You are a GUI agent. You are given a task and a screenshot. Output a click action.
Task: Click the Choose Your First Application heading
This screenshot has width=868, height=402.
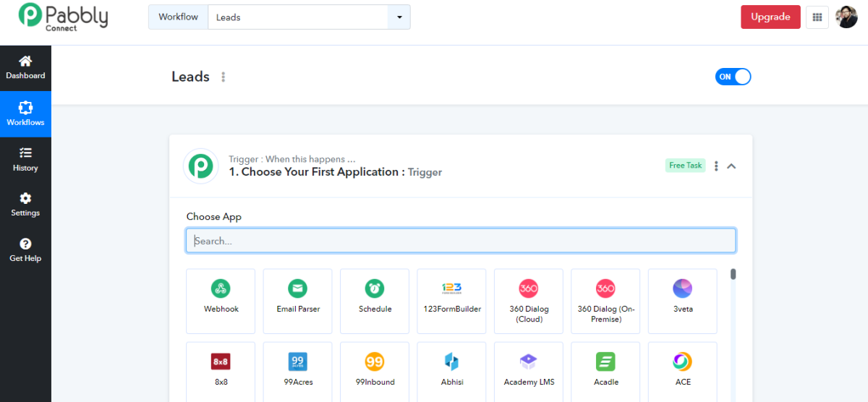tap(317, 172)
